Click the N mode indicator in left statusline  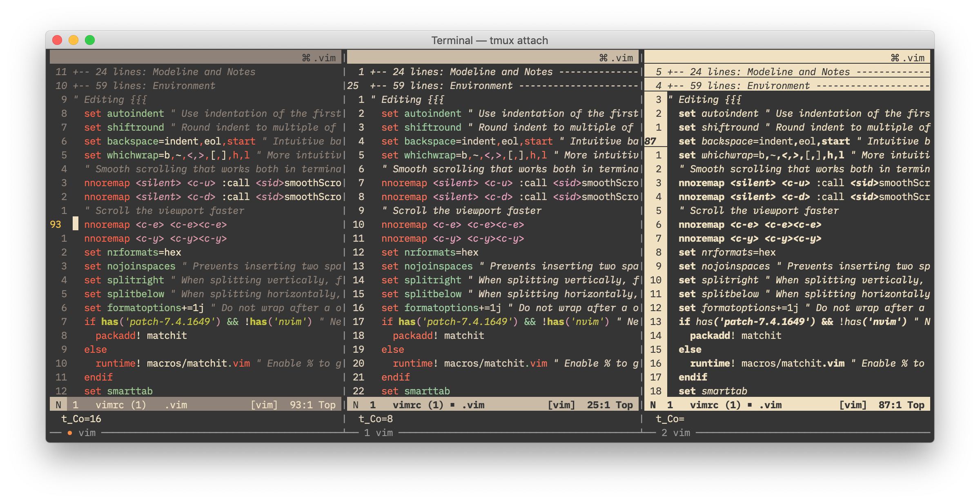click(58, 405)
